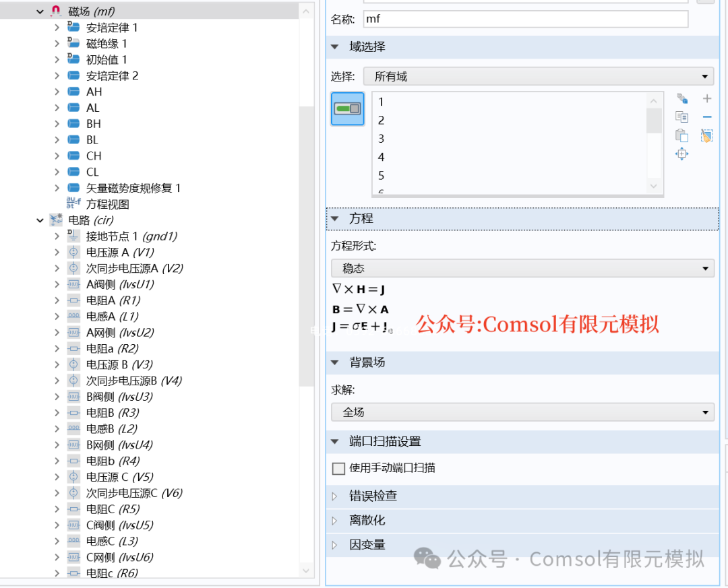
Task: Click the 名称 input field containing mf
Action: 526,19
